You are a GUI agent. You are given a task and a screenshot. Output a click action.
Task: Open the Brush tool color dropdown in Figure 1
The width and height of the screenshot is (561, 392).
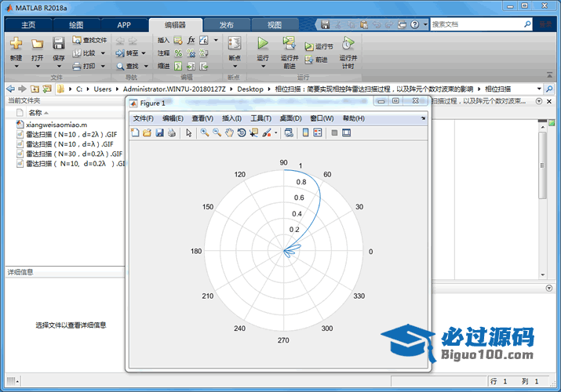(x=276, y=133)
